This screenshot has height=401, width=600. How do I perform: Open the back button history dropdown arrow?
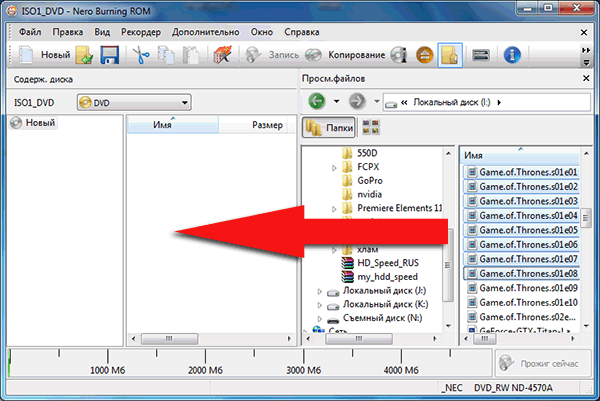(336, 101)
